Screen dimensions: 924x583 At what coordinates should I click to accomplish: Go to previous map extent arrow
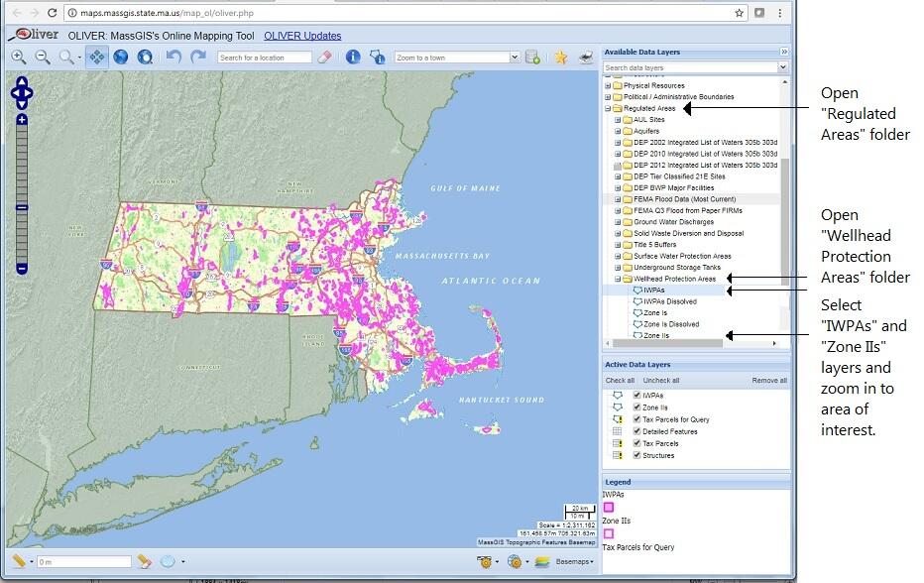pos(173,57)
